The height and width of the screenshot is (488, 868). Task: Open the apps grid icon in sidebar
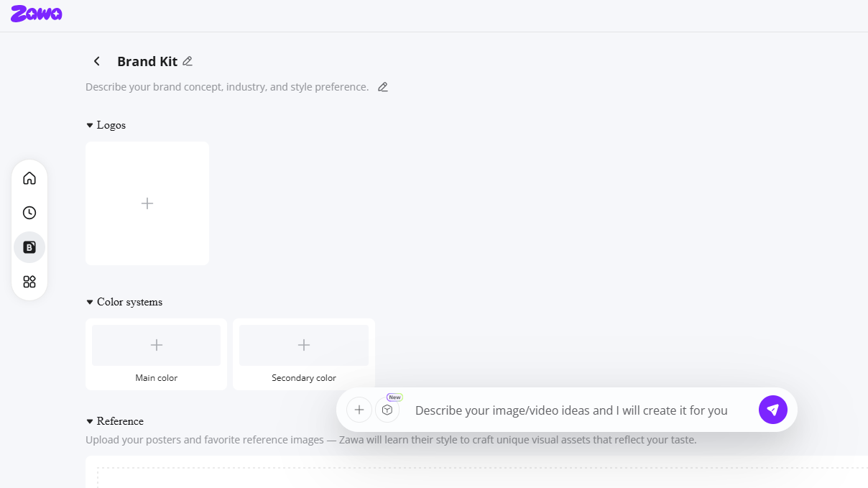pyautogui.click(x=29, y=282)
